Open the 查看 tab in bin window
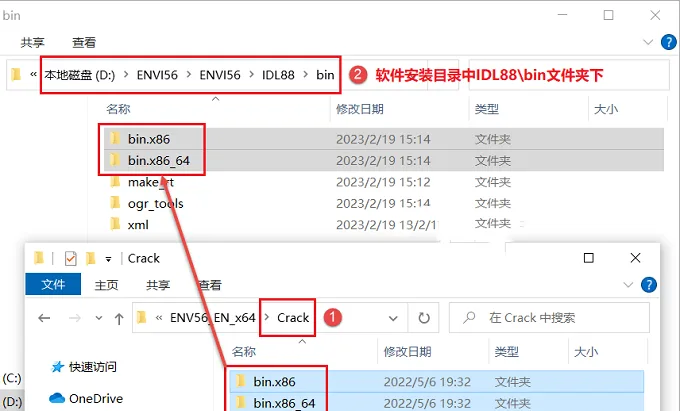Viewport: 680px width, 411px height. pyautogui.click(x=84, y=42)
